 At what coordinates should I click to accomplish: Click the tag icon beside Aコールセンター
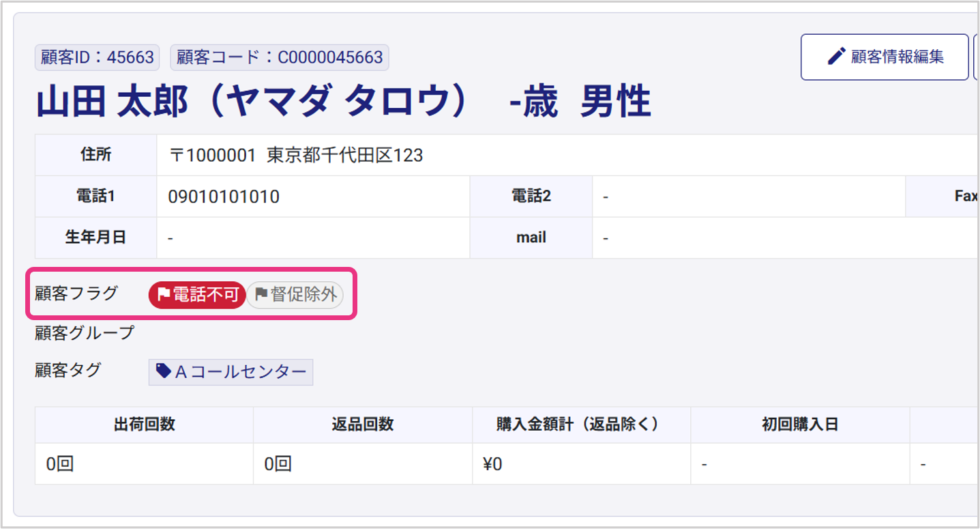point(163,371)
